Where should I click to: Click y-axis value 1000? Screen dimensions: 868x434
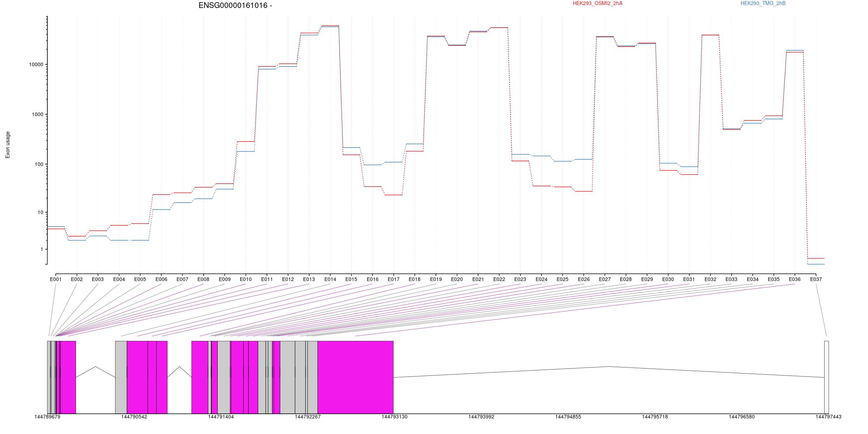(37, 115)
